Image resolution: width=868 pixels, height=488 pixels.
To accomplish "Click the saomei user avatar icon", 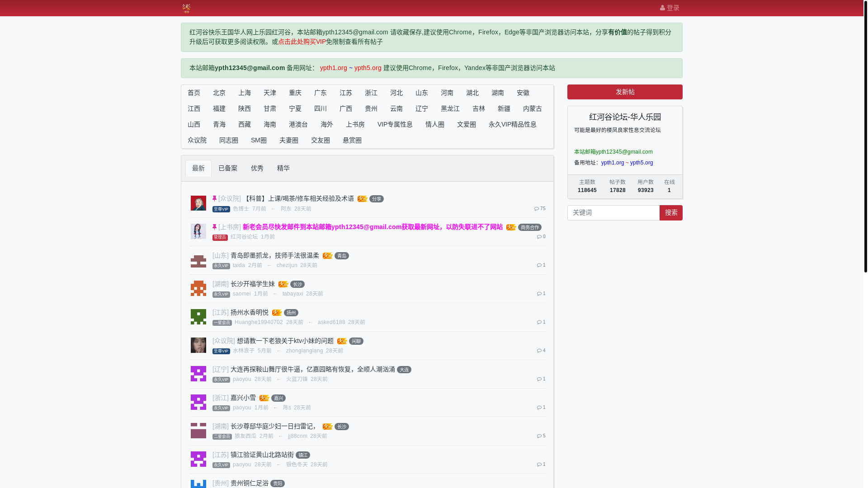I will (x=198, y=288).
